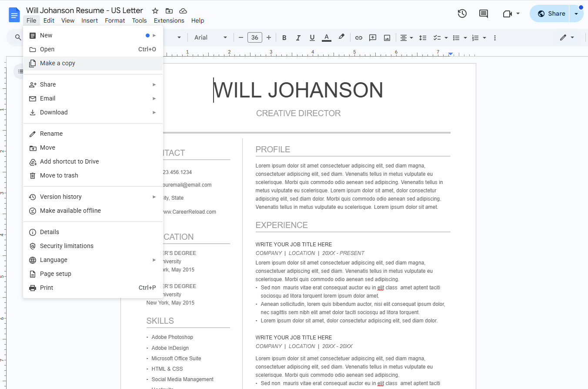Choose Page setup in the File menu
The image size is (588, 389).
point(55,274)
